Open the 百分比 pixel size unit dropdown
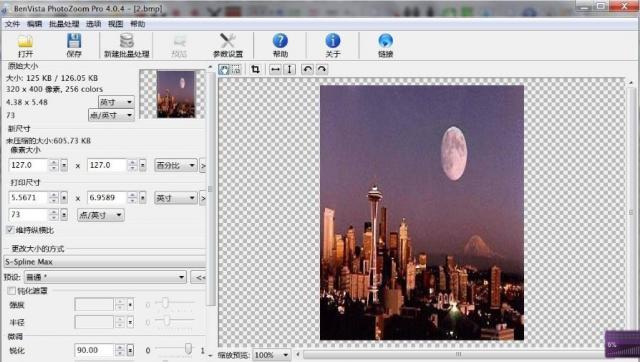The width and height of the screenshot is (640, 362). coord(176,165)
